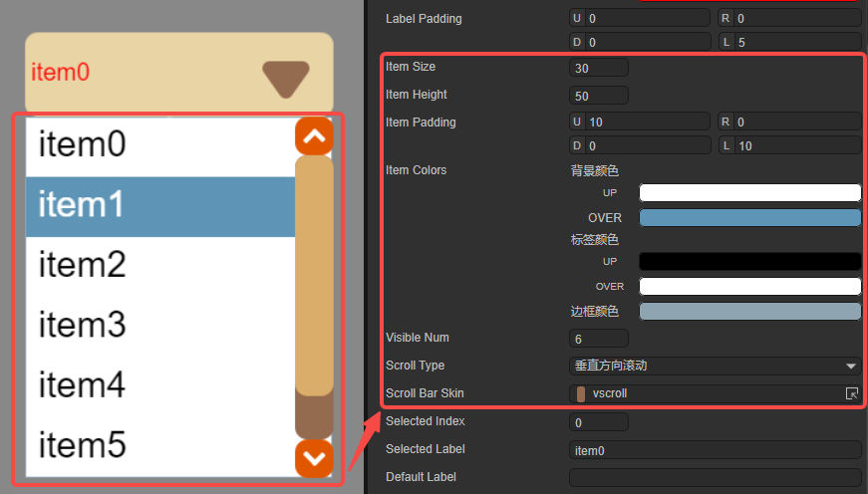Open the border color swatch
868x494 pixels.
749,312
